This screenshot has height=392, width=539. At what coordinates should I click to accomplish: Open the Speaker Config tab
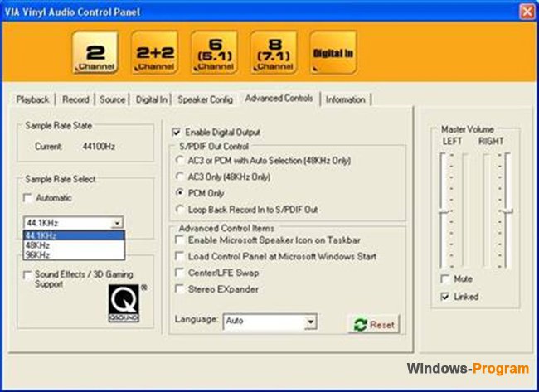(205, 99)
